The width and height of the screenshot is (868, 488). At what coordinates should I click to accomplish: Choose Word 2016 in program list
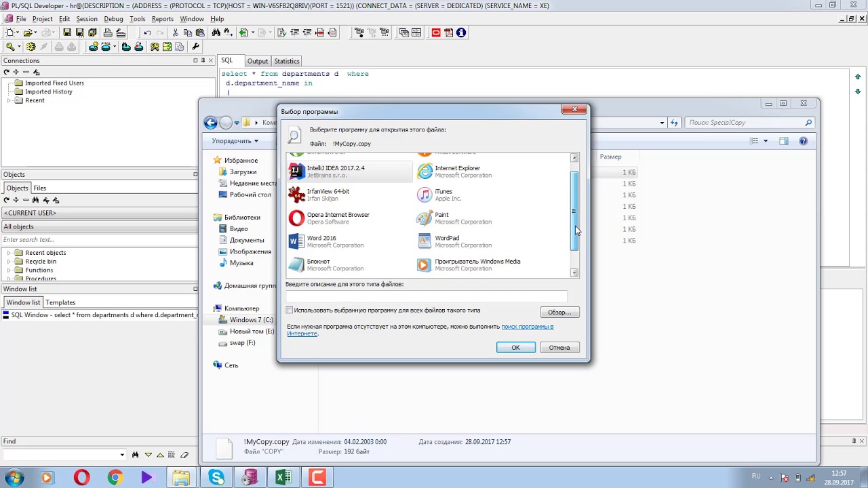[349, 242]
